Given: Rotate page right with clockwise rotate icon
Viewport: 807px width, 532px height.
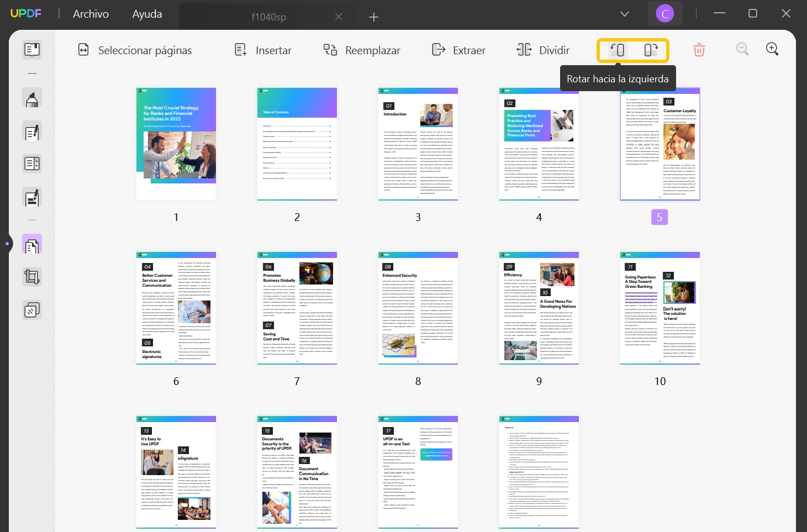Looking at the screenshot, I should (x=651, y=50).
